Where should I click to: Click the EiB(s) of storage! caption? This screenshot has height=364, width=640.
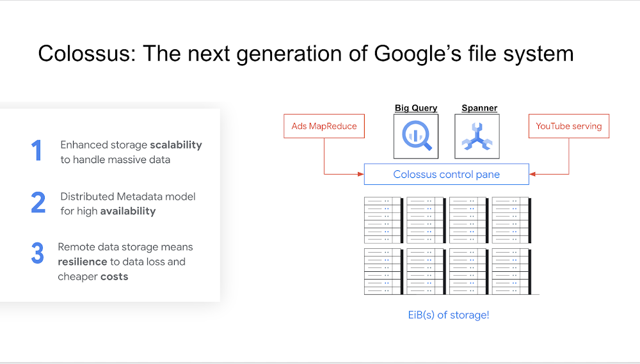click(x=449, y=315)
